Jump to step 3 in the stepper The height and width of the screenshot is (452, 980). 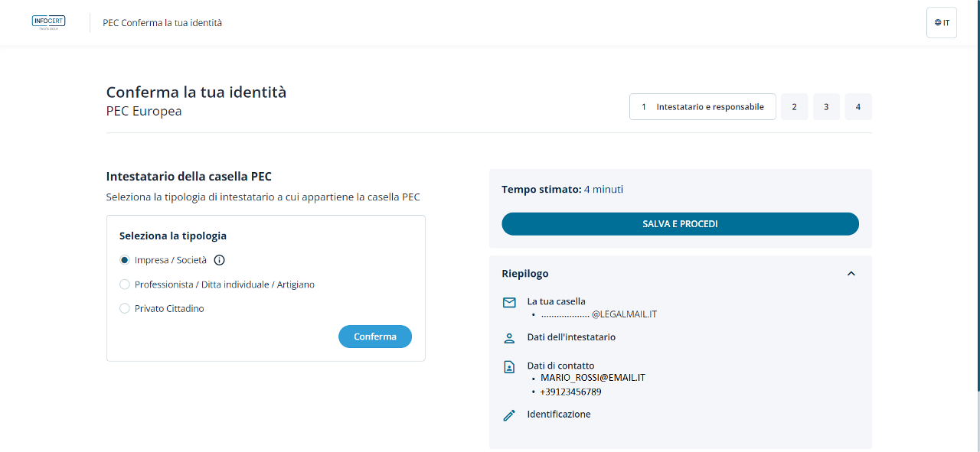click(x=826, y=107)
